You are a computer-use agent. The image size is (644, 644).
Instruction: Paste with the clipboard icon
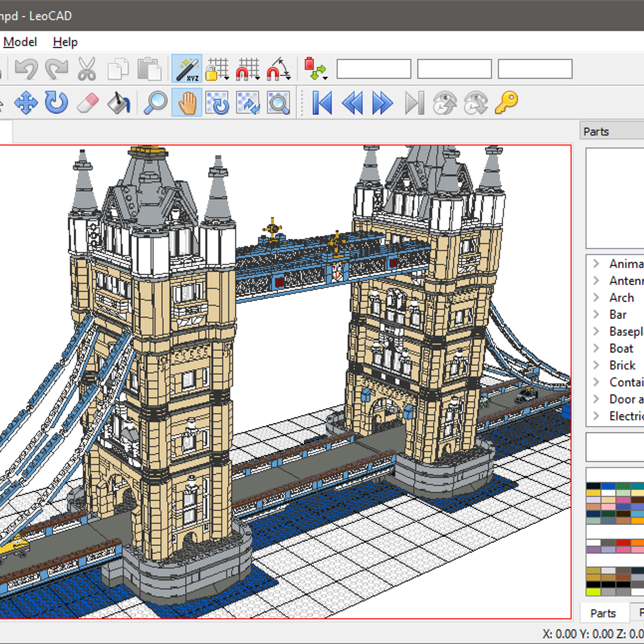[x=149, y=69]
